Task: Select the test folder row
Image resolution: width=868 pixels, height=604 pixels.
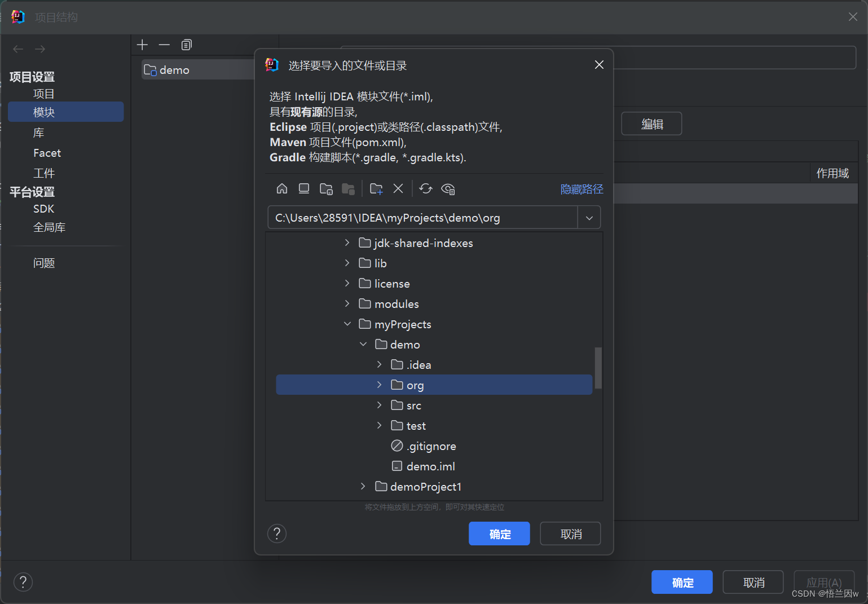Action: point(434,425)
